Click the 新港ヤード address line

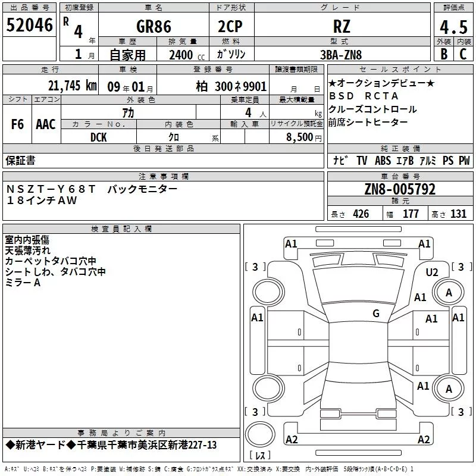click(x=111, y=445)
